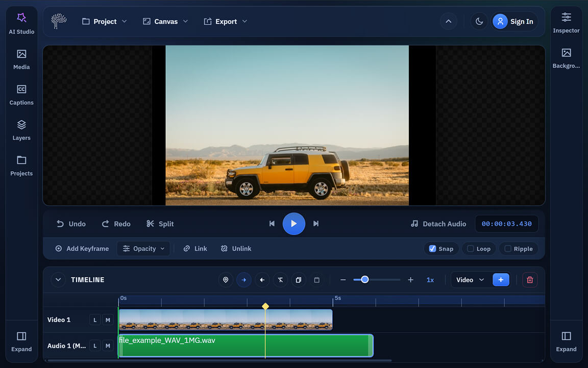The image size is (588, 368).
Task: Disable the Snap checkbox
Action: click(x=432, y=249)
